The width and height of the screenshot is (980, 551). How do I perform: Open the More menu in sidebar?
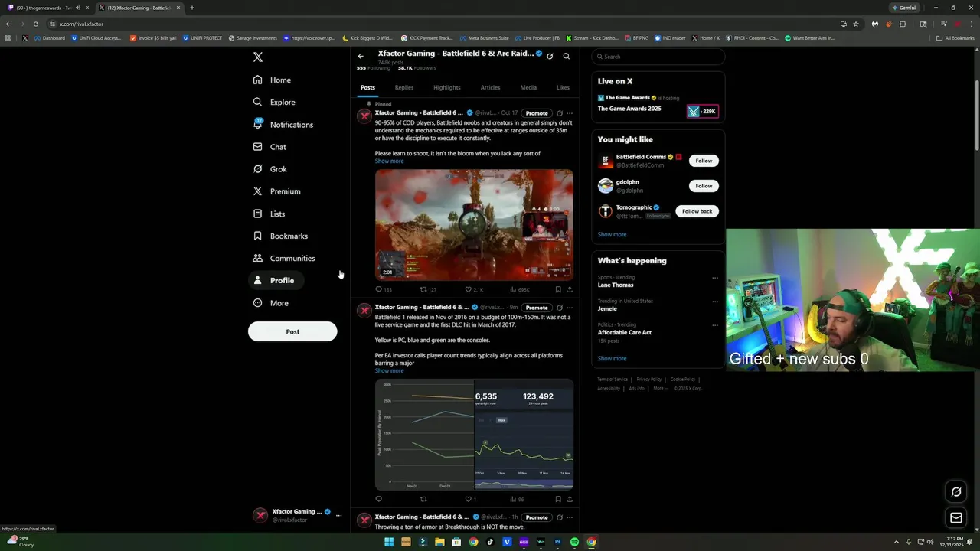click(270, 303)
